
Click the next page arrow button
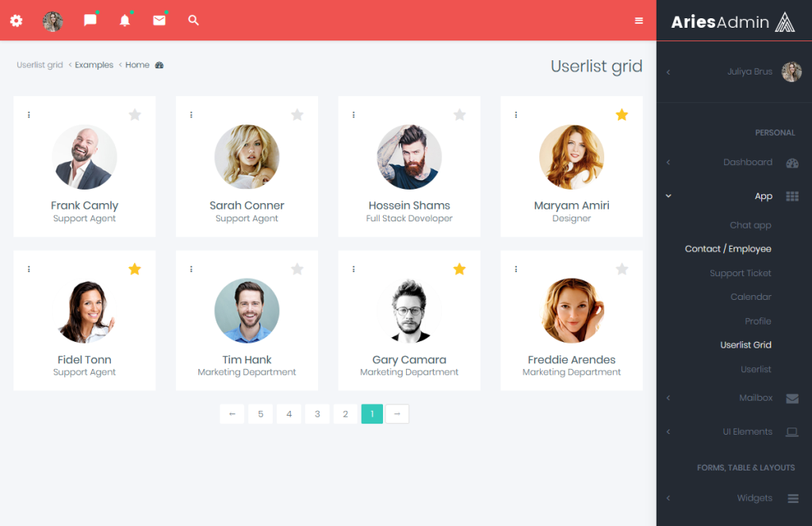tap(397, 414)
